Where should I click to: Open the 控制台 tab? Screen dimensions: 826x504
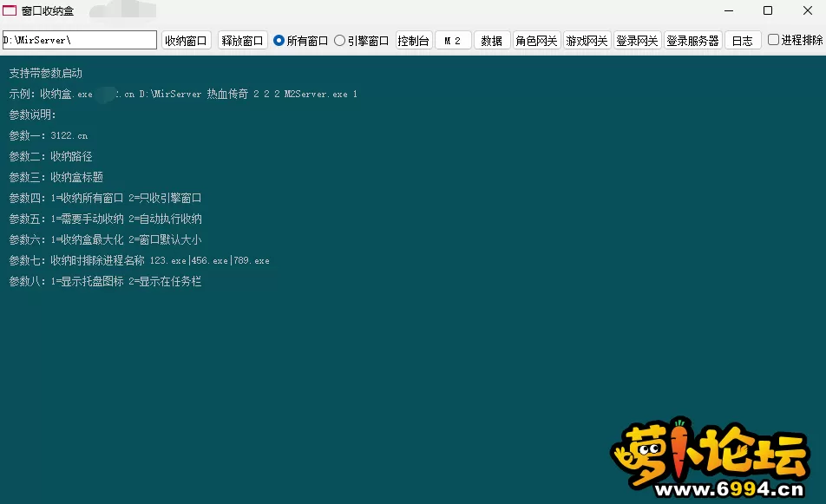(x=414, y=41)
